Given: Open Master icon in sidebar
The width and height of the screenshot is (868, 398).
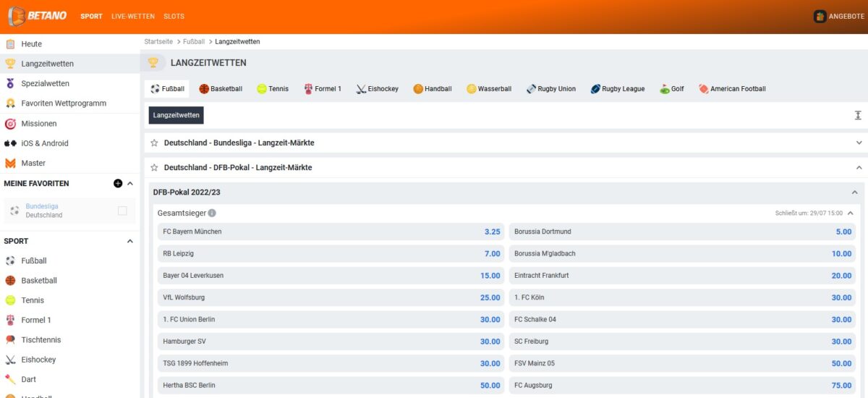Looking at the screenshot, I should point(10,163).
